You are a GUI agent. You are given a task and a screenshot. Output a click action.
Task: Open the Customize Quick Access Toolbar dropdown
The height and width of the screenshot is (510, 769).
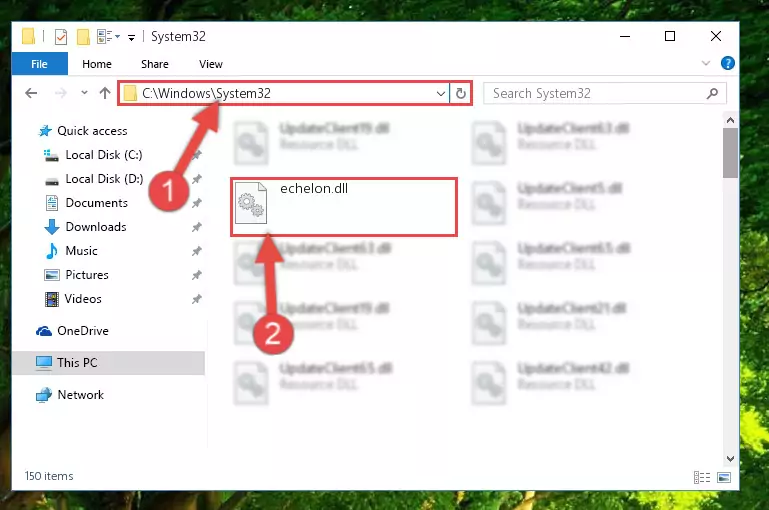click(131, 37)
